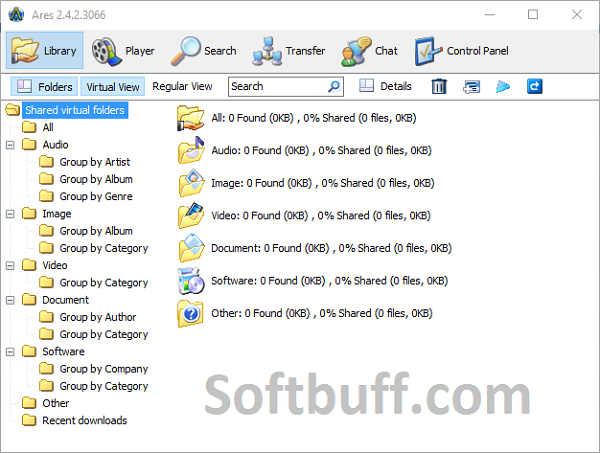The image size is (600, 453).
Task: Select Group by Author
Action: coord(98,317)
